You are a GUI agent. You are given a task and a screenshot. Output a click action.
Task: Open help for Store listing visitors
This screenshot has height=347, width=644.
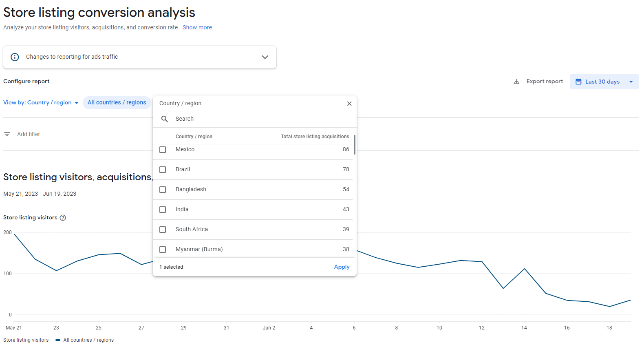point(63,218)
